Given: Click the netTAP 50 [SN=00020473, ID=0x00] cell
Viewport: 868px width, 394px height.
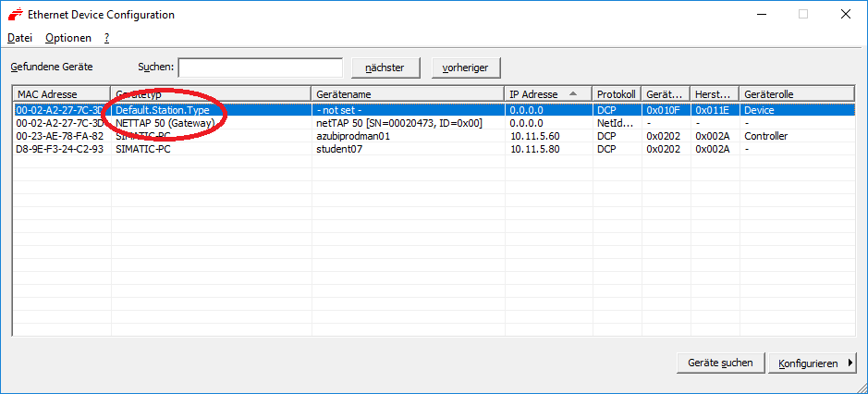Looking at the screenshot, I should click(399, 122).
